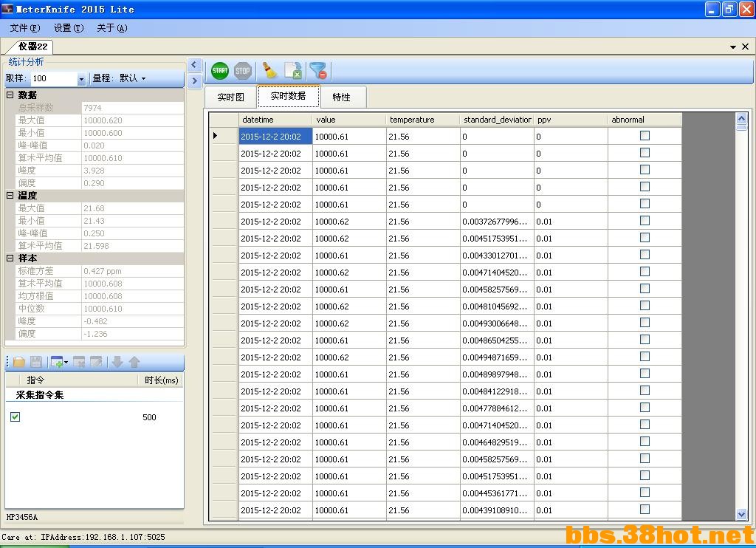Tick abnormal checkbox for the 0.00481045692 row
Viewport: 756px width, 548px height.
coord(645,305)
